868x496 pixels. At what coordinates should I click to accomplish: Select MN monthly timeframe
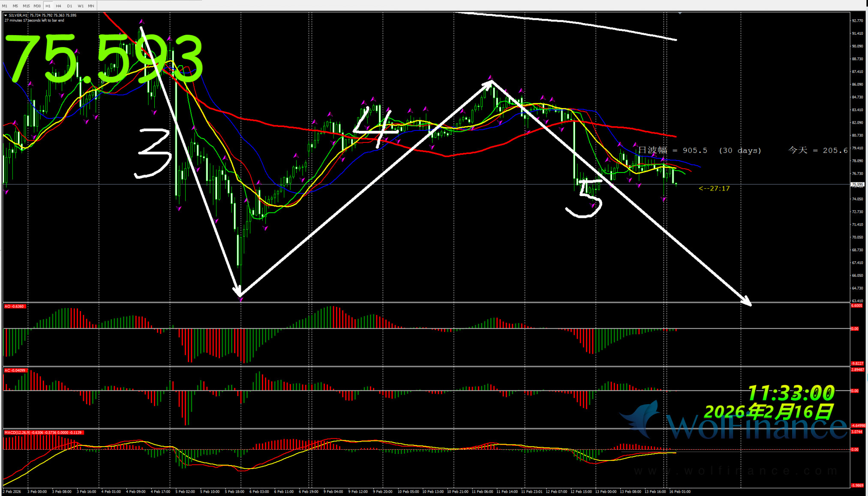point(91,6)
